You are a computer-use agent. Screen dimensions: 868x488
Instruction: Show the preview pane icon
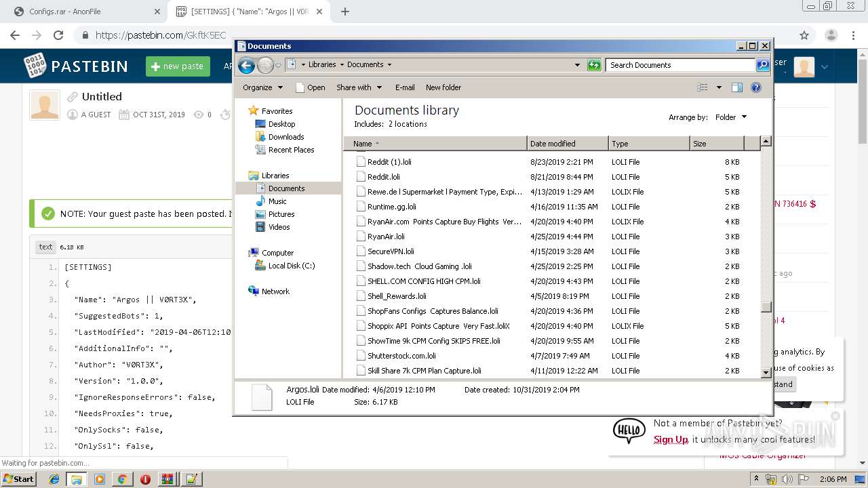coord(737,87)
